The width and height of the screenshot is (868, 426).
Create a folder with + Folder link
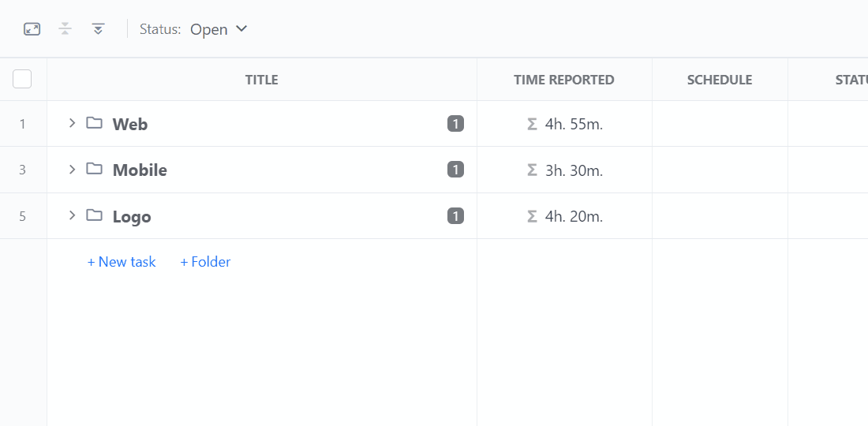(205, 262)
